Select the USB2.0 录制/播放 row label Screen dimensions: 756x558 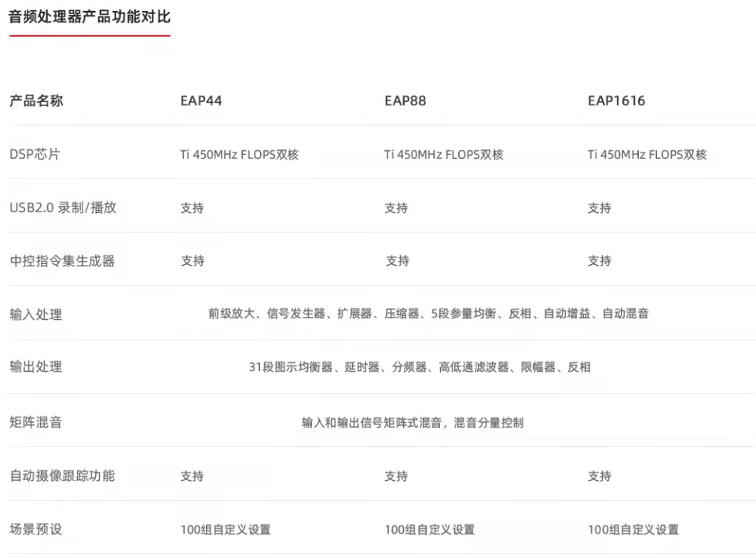[x=63, y=207]
